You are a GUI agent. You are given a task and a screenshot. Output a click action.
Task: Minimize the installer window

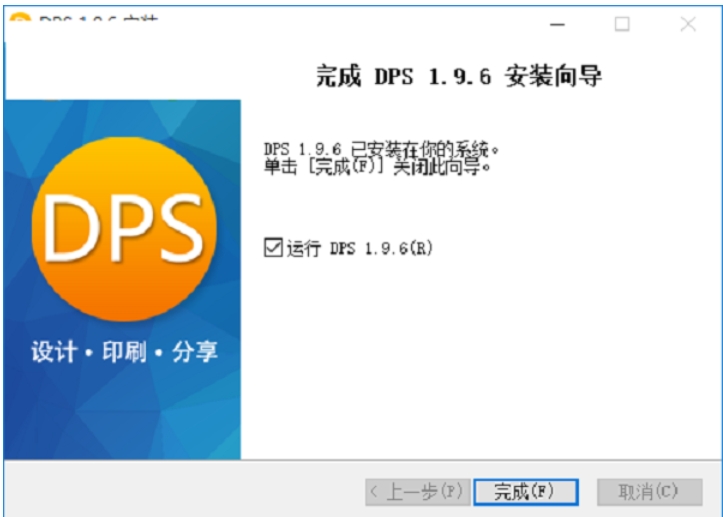[x=557, y=24]
